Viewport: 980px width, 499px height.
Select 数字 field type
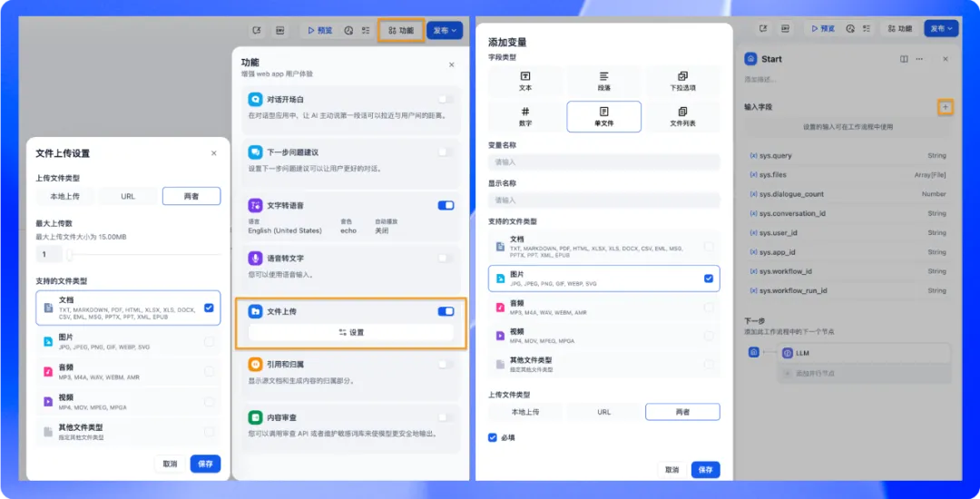(525, 117)
